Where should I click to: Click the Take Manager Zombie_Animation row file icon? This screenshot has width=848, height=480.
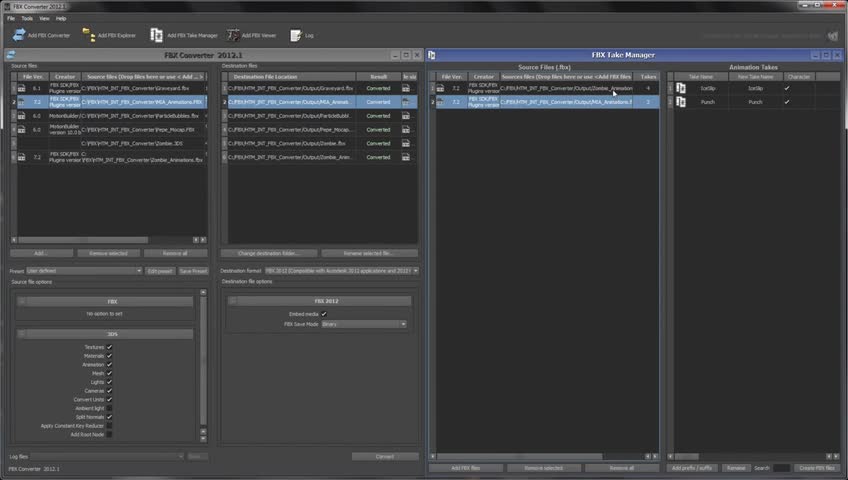pos(440,88)
